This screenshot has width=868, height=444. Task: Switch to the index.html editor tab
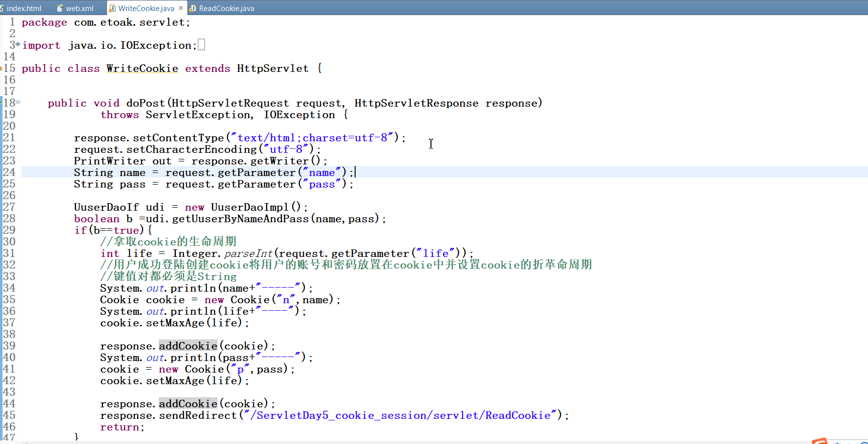pyautogui.click(x=23, y=8)
